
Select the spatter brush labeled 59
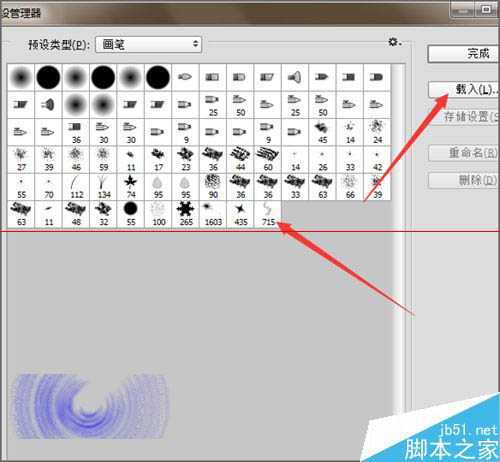(103, 160)
